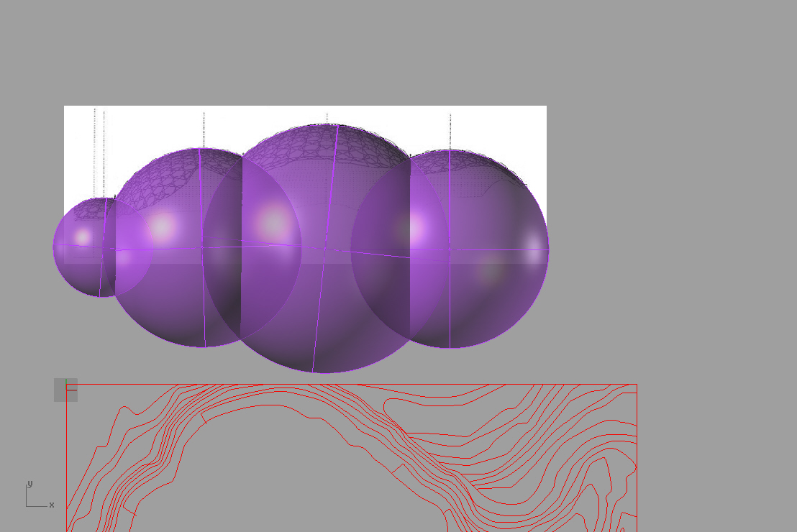The width and height of the screenshot is (797, 532).
Task: Click the y label on the axis icon
Action: [x=29, y=484]
